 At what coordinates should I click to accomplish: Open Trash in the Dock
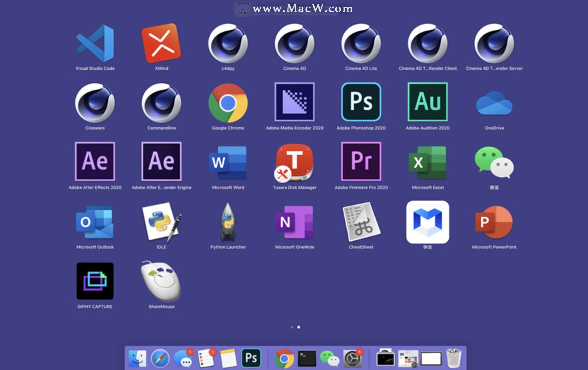click(453, 358)
